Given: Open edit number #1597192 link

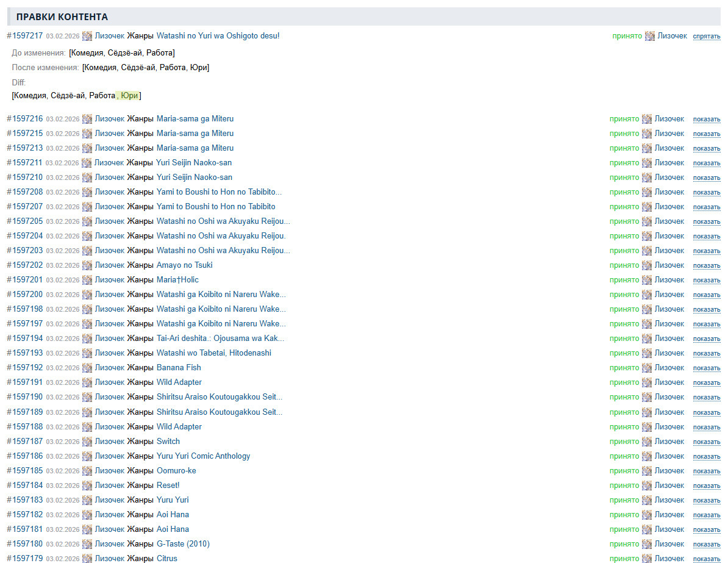Looking at the screenshot, I should [x=25, y=368].
